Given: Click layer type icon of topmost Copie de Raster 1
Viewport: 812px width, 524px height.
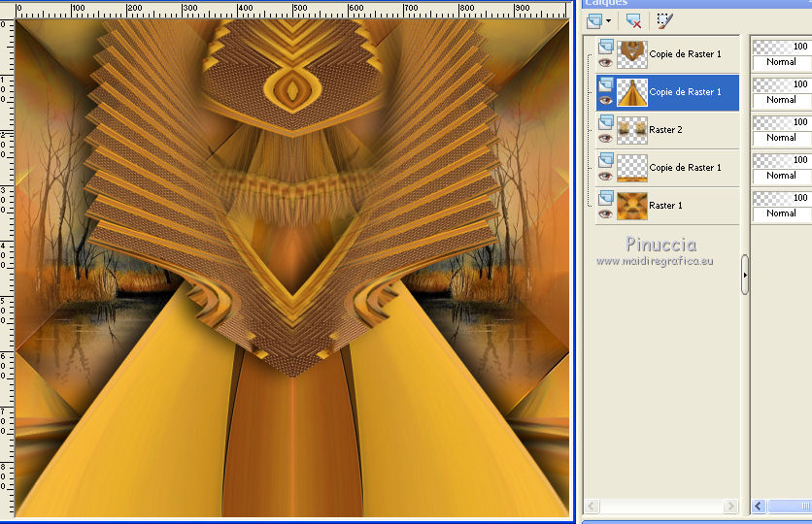Looking at the screenshot, I should [x=606, y=47].
